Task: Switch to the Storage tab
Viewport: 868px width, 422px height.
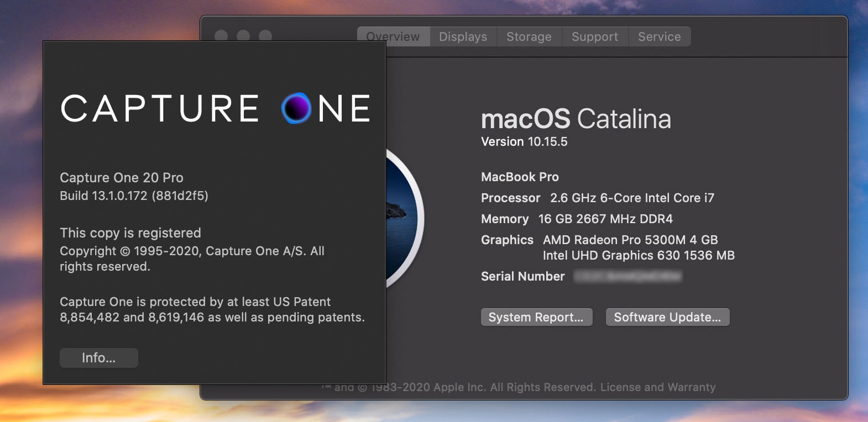Action: coord(529,36)
